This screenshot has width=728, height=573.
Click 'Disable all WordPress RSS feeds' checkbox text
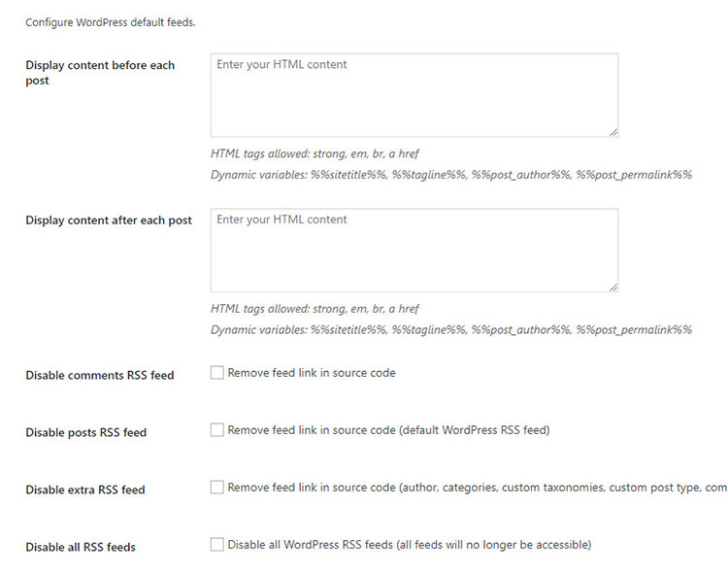(409, 545)
